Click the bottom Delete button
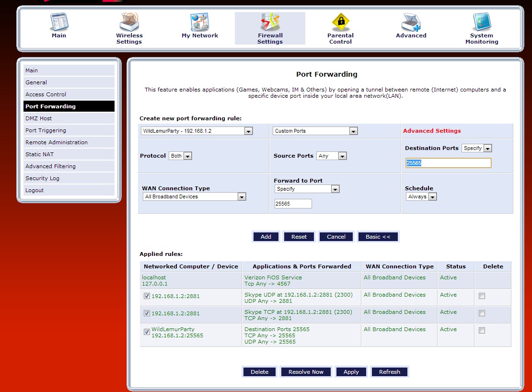 tap(260, 372)
